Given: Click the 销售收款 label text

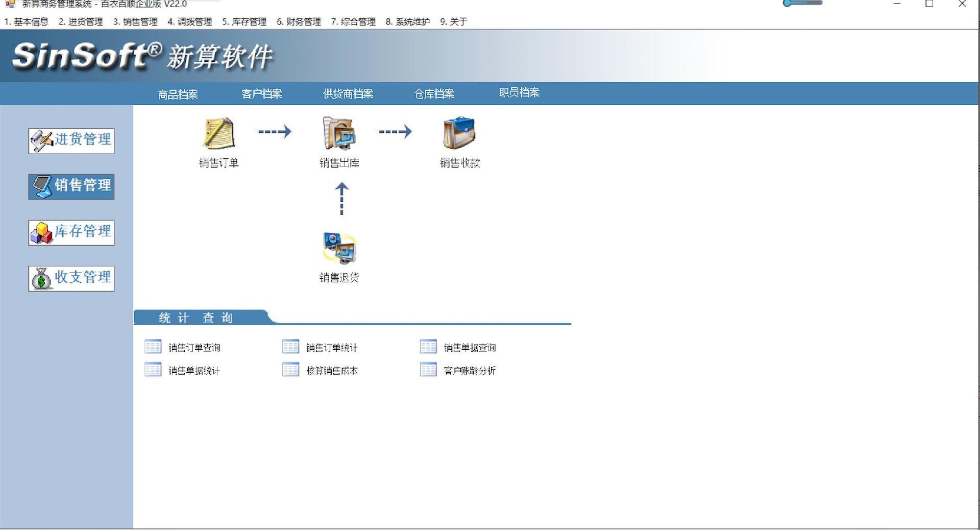Looking at the screenshot, I should pos(460,163).
